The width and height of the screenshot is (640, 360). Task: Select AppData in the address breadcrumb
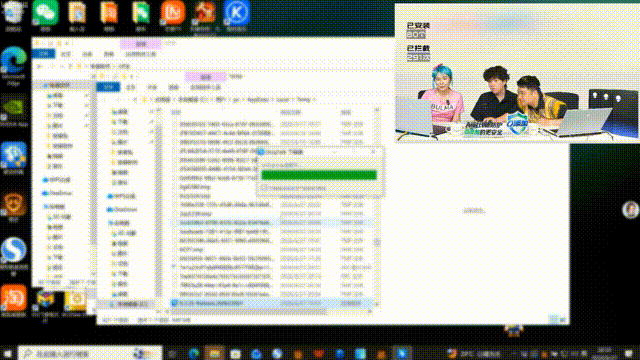point(258,100)
